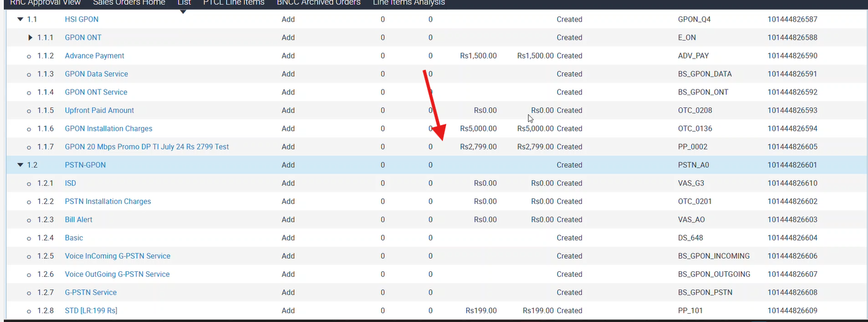The height and width of the screenshot is (322, 868).
Task: Open GPON Installation Charges link
Action: point(108,129)
